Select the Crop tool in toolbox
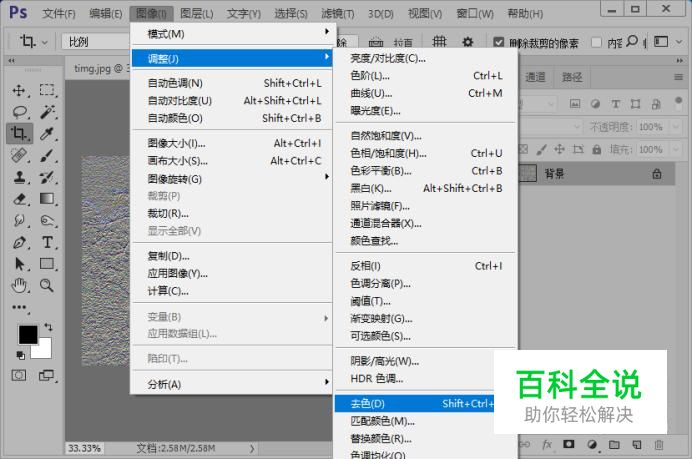 [x=19, y=133]
